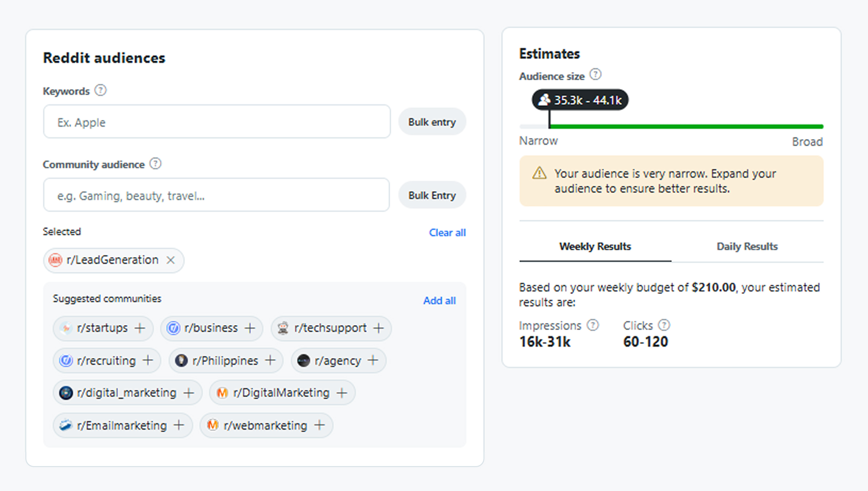Add r/techsupport using its plus icon
868x491 pixels.
coord(379,328)
